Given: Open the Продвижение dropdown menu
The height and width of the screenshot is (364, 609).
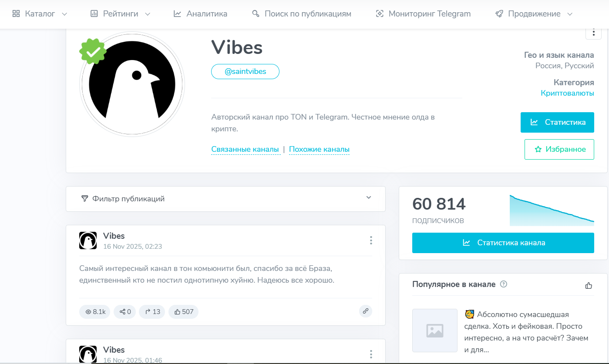Looking at the screenshot, I should pos(534,14).
